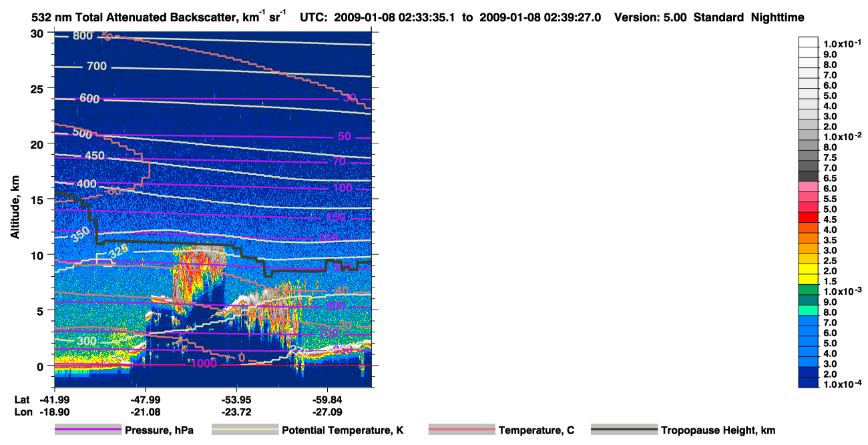
Task: Click the '-60' temperature contour label
Action: pyautogui.click(x=114, y=191)
